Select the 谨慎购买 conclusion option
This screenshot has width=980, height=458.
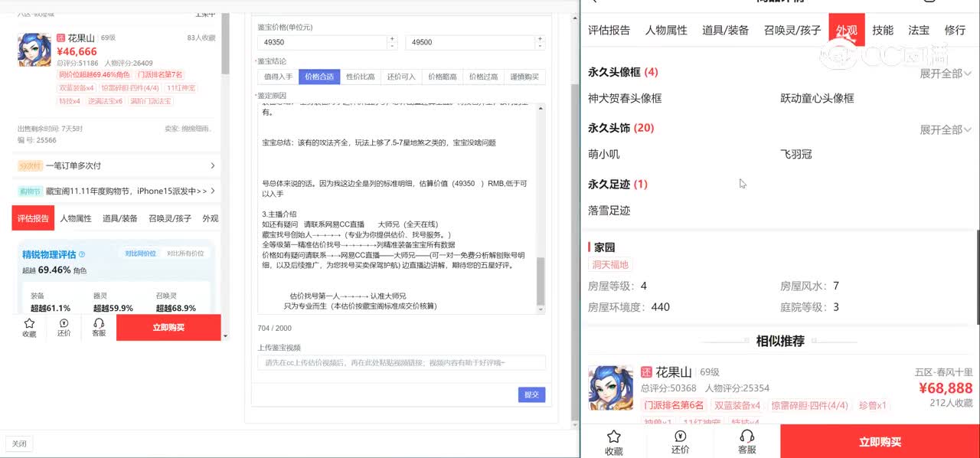524,77
